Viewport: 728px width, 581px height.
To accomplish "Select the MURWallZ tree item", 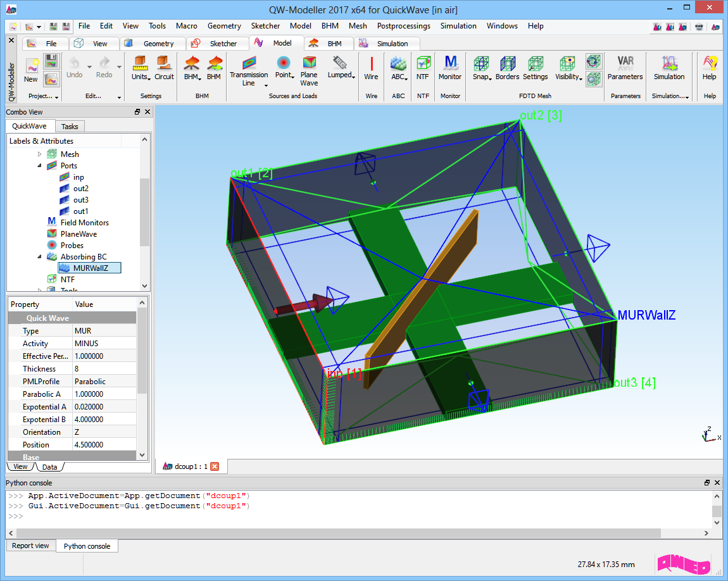I will pos(90,268).
